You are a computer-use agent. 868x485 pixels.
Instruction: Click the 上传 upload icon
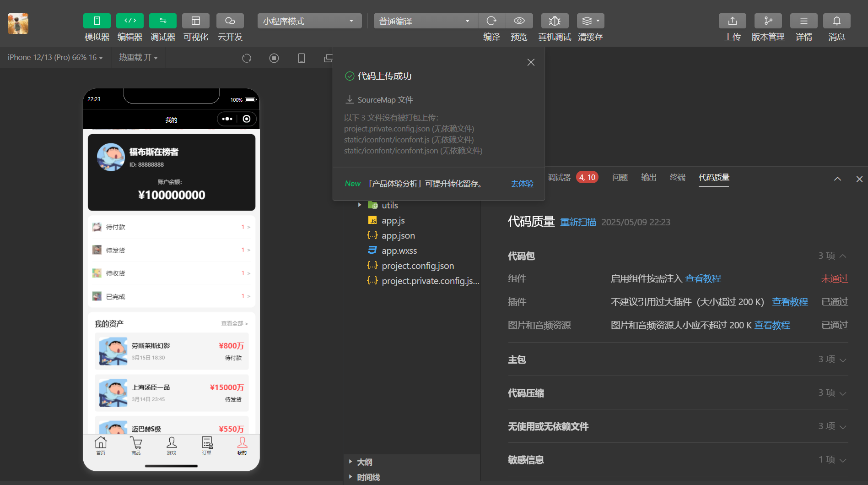pyautogui.click(x=733, y=21)
